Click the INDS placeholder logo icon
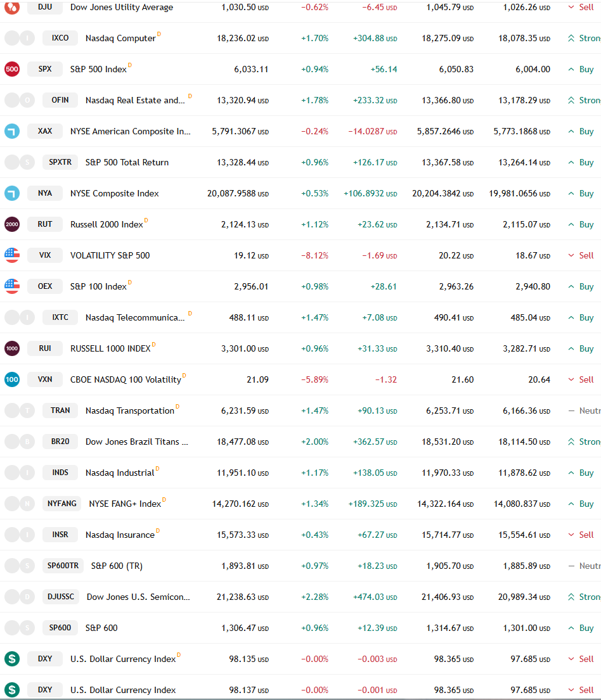Viewport: 601px width, 700px height. pyautogui.click(x=20, y=473)
